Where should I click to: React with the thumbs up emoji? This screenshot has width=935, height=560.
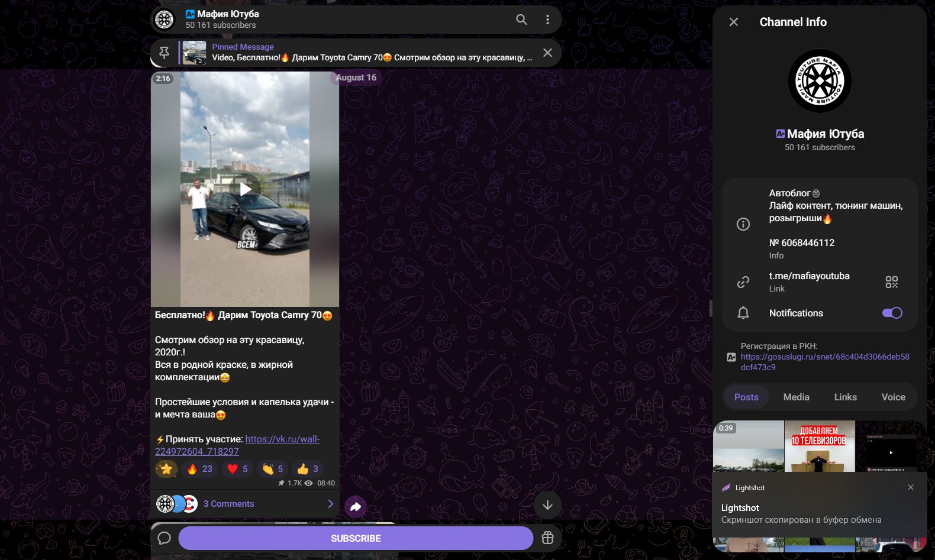(308, 469)
